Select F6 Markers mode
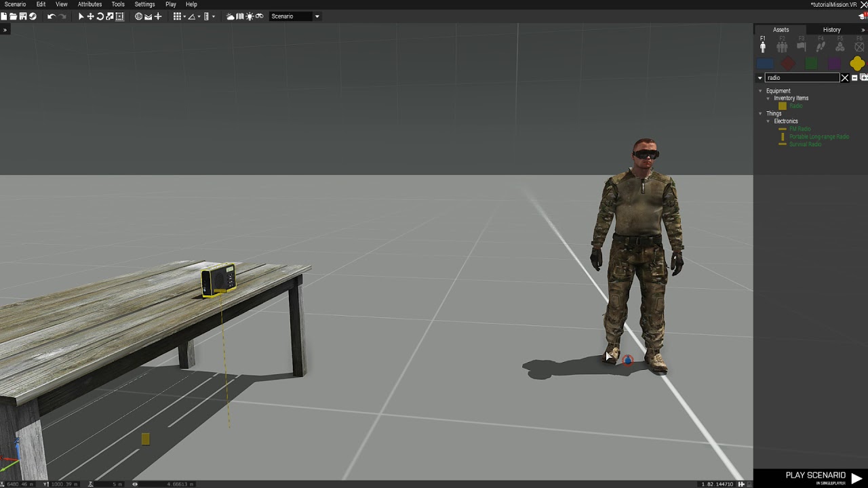 click(859, 45)
